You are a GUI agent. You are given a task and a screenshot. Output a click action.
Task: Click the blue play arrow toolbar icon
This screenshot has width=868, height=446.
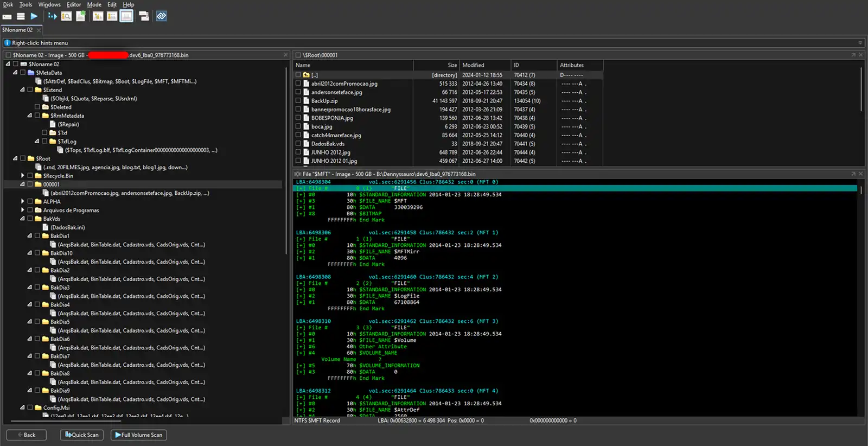(34, 16)
